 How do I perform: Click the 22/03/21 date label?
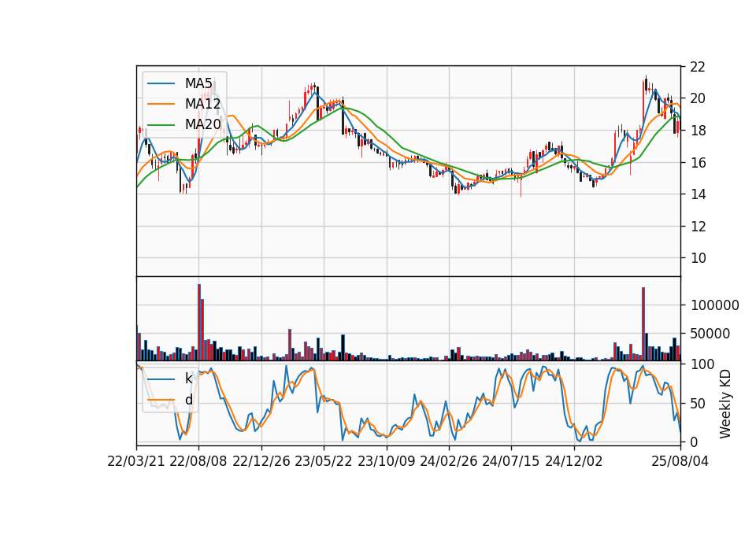(136, 461)
